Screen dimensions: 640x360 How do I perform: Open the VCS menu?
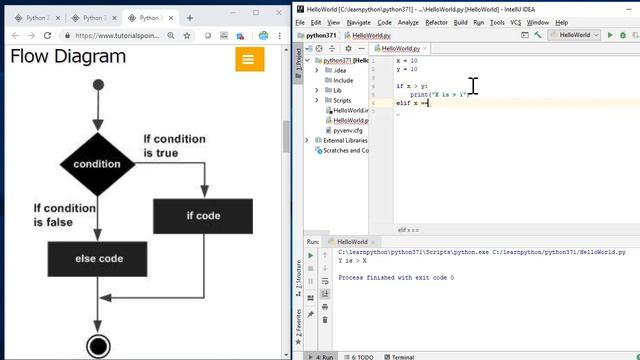click(516, 22)
